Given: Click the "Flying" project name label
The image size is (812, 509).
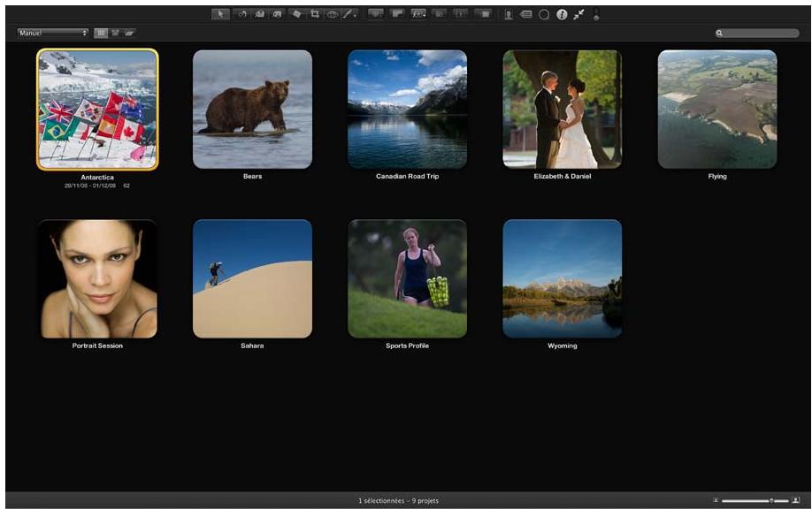Looking at the screenshot, I should (717, 177).
